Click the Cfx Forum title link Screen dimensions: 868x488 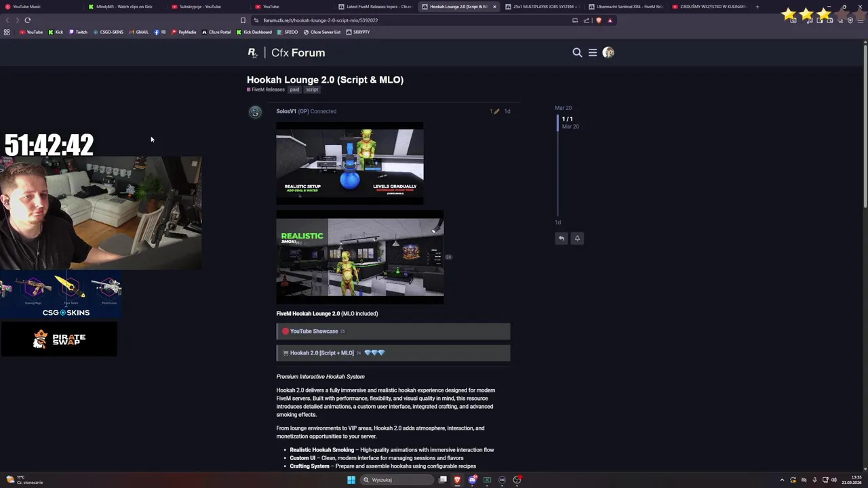(x=298, y=52)
